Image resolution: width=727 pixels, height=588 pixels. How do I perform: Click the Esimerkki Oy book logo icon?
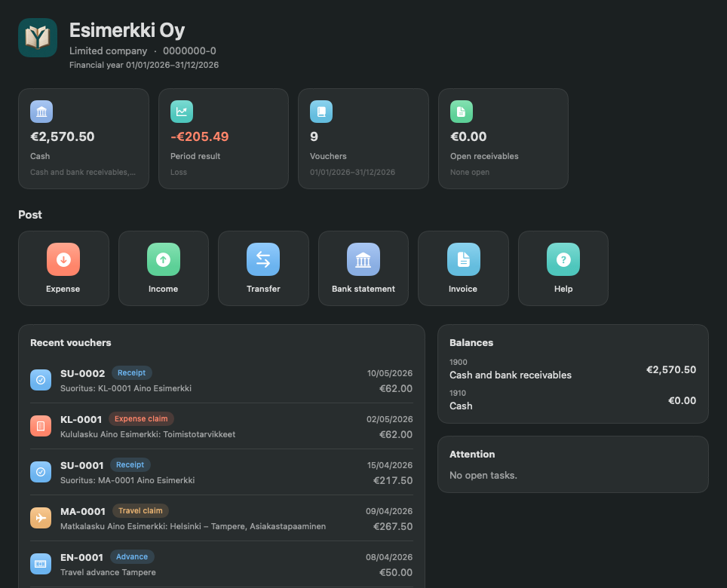pyautogui.click(x=38, y=38)
